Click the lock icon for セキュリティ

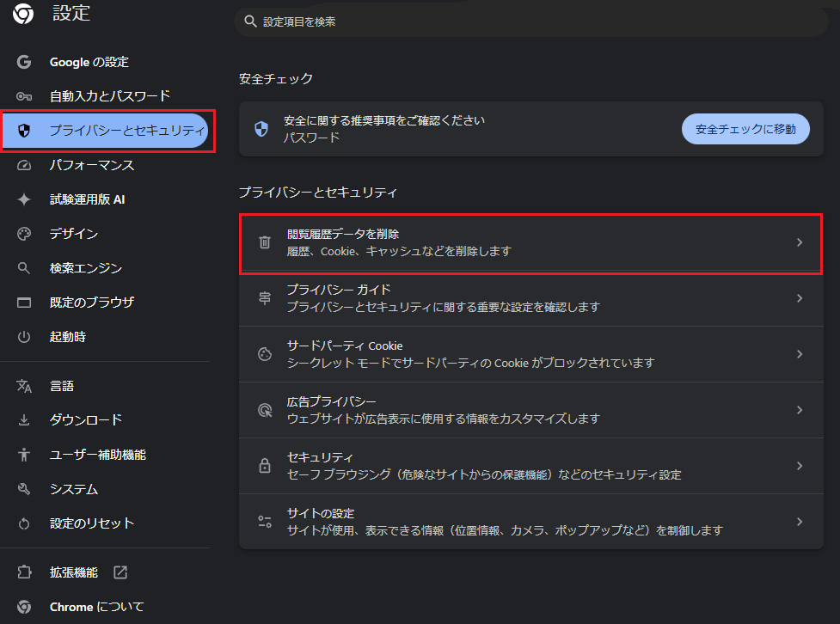pyautogui.click(x=265, y=466)
